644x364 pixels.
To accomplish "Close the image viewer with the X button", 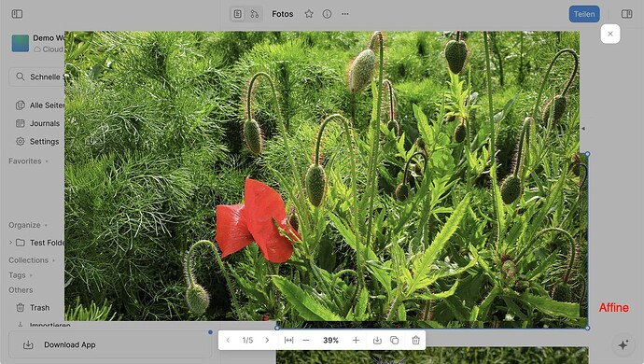I will (x=609, y=34).
